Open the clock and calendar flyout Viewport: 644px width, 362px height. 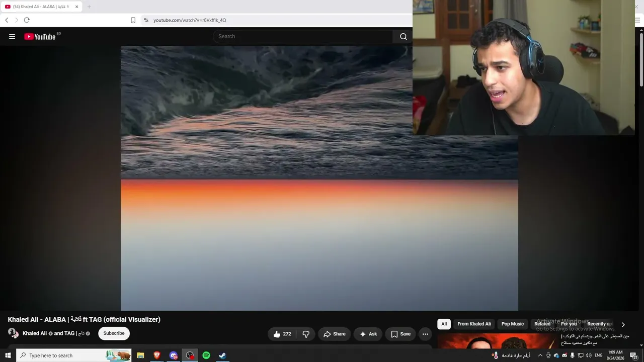coord(615,355)
